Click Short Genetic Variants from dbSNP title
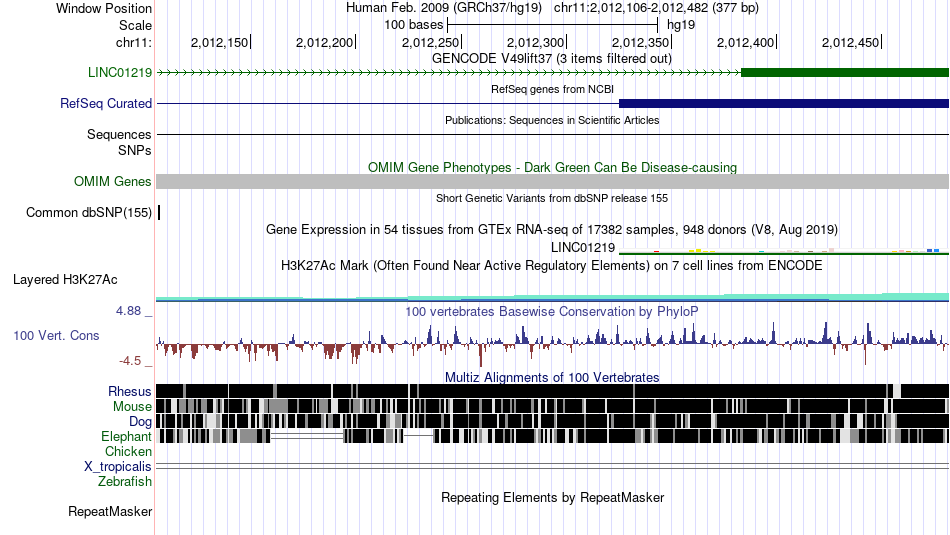 click(x=552, y=198)
